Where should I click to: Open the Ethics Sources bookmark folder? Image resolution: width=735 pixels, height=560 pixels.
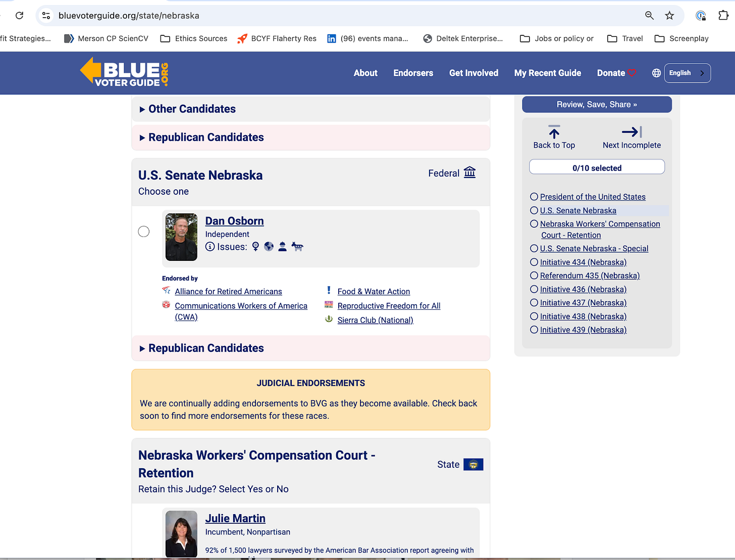194,38
